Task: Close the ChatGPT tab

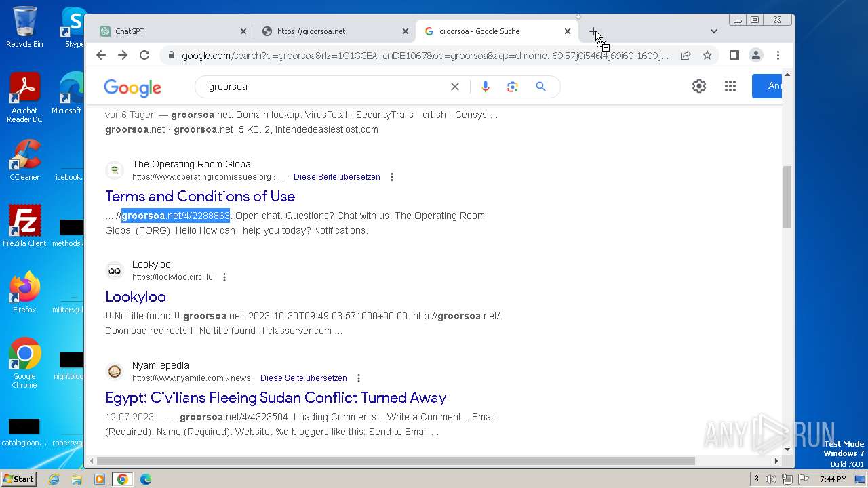Action: point(243,31)
